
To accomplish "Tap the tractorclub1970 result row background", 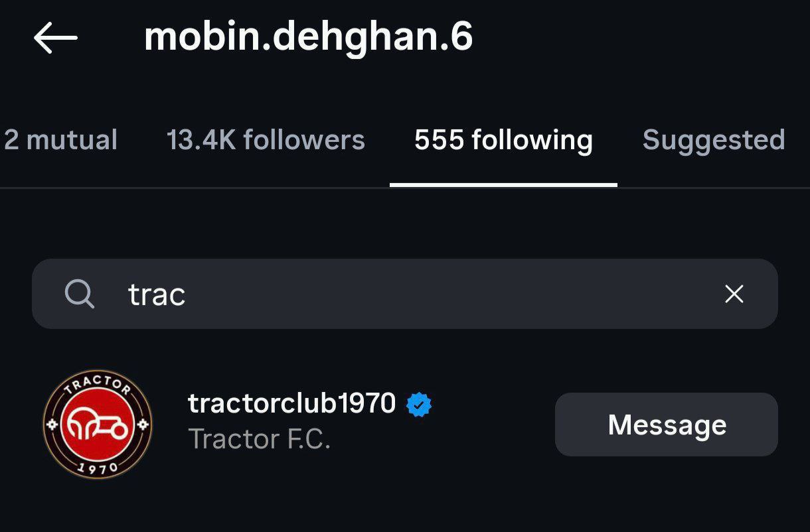I will click(x=405, y=425).
